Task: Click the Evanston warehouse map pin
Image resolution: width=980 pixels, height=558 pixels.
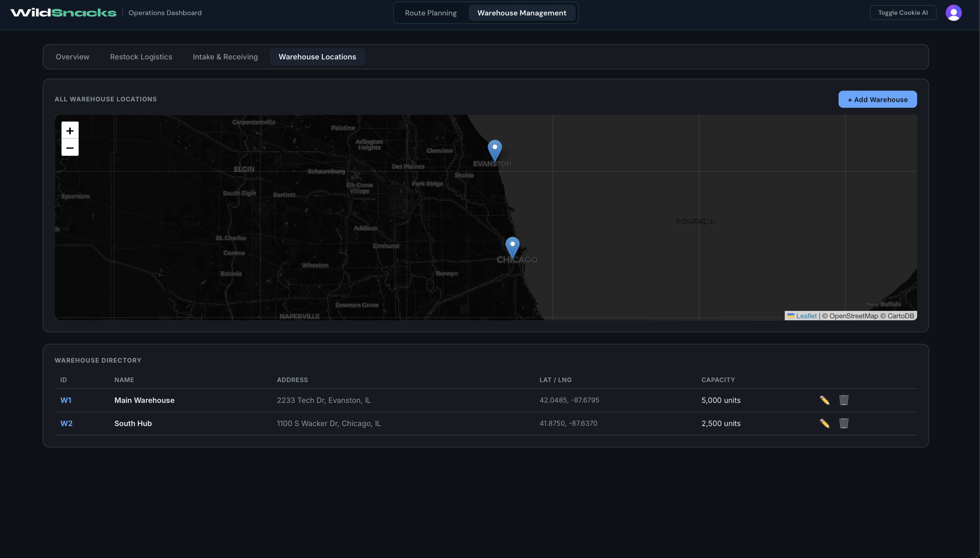Action: pyautogui.click(x=494, y=150)
